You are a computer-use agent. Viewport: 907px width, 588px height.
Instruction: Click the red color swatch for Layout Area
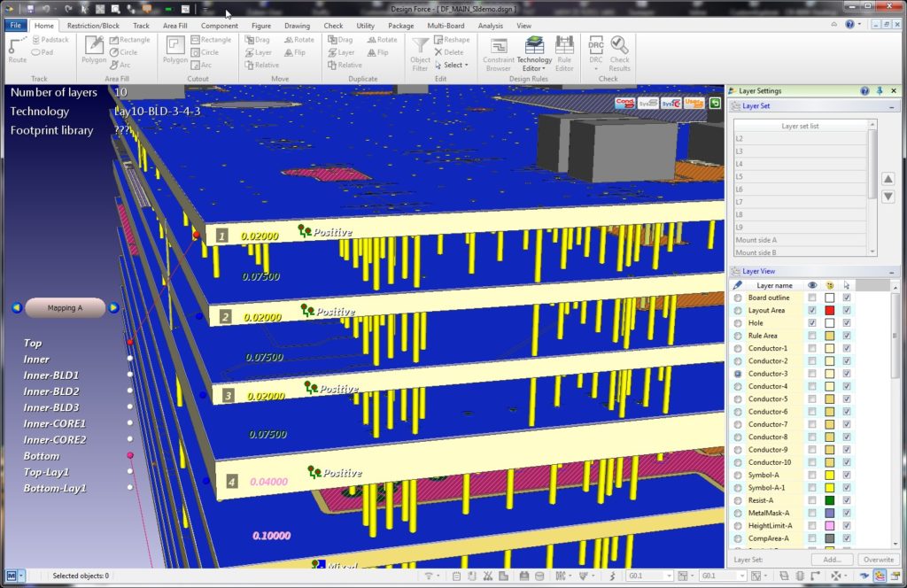(x=830, y=311)
